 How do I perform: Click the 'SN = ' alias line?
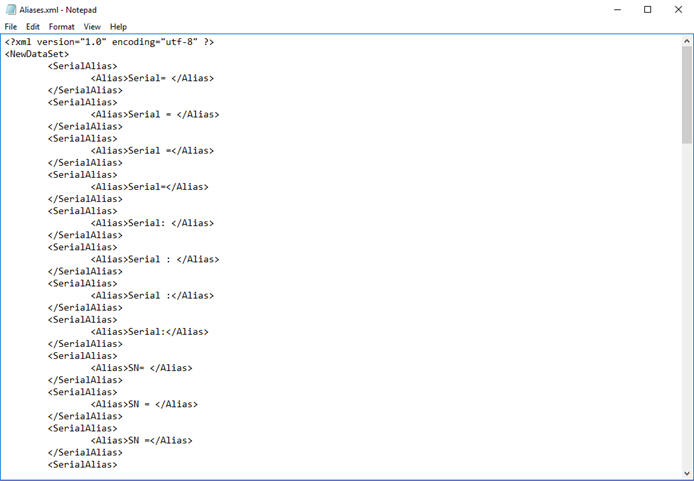tap(144, 404)
